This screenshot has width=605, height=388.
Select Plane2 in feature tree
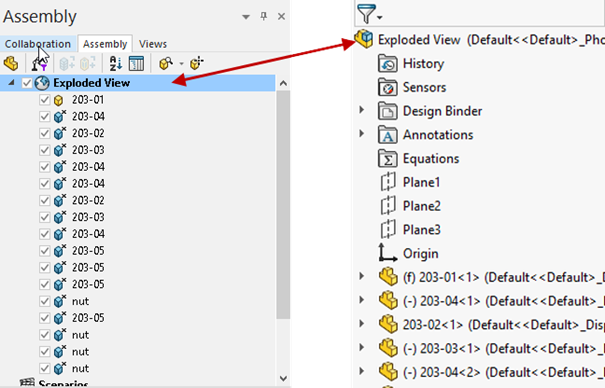click(x=422, y=206)
